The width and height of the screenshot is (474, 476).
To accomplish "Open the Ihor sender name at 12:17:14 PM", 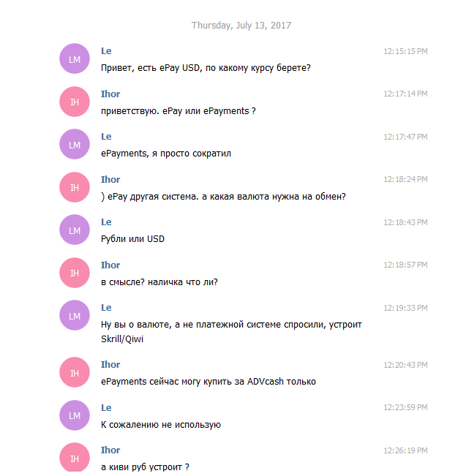I will point(110,94).
